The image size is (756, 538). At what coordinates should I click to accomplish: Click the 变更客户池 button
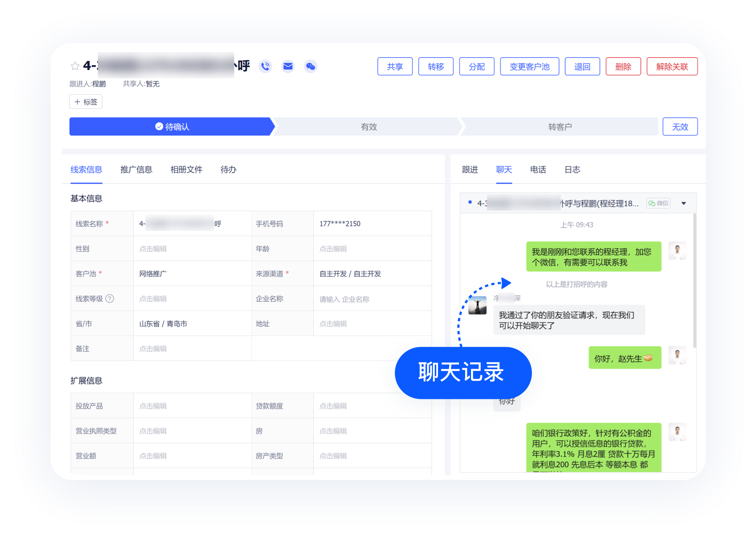[x=529, y=67]
